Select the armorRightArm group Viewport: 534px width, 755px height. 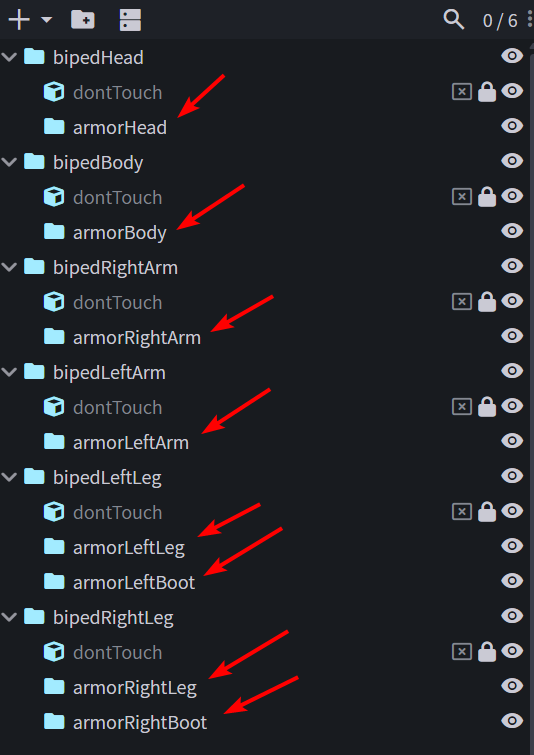point(137,338)
